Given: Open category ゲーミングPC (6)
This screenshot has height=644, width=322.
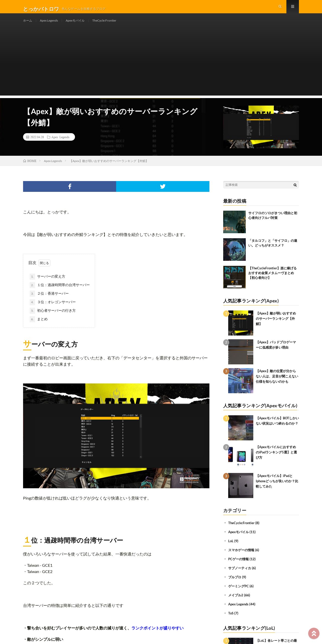Looking at the screenshot, I should (x=241, y=586).
